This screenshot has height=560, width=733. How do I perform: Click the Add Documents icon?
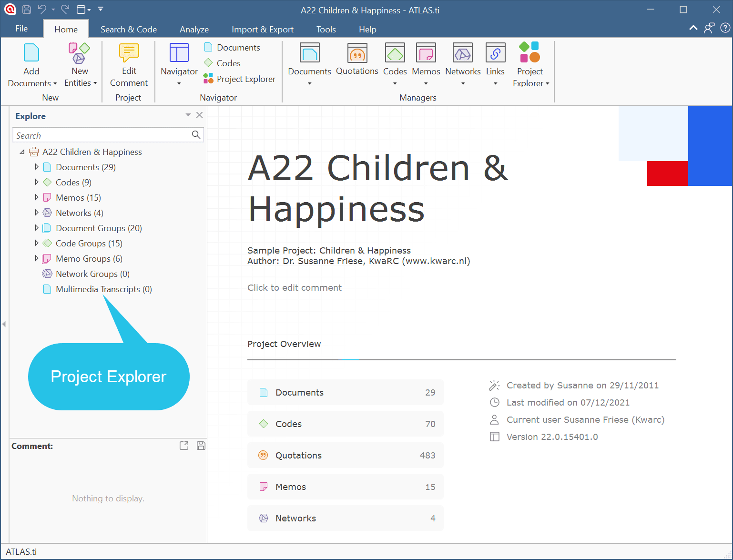(31, 52)
